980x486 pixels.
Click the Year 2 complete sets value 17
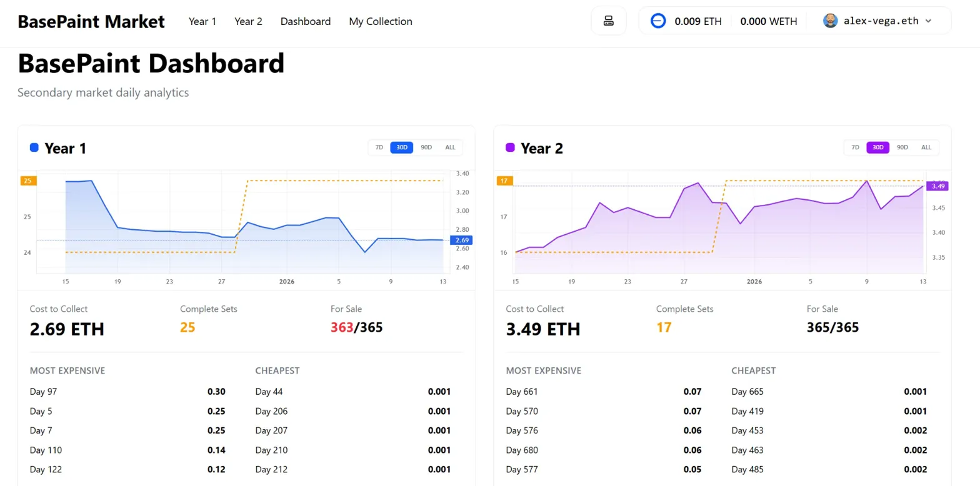(663, 327)
